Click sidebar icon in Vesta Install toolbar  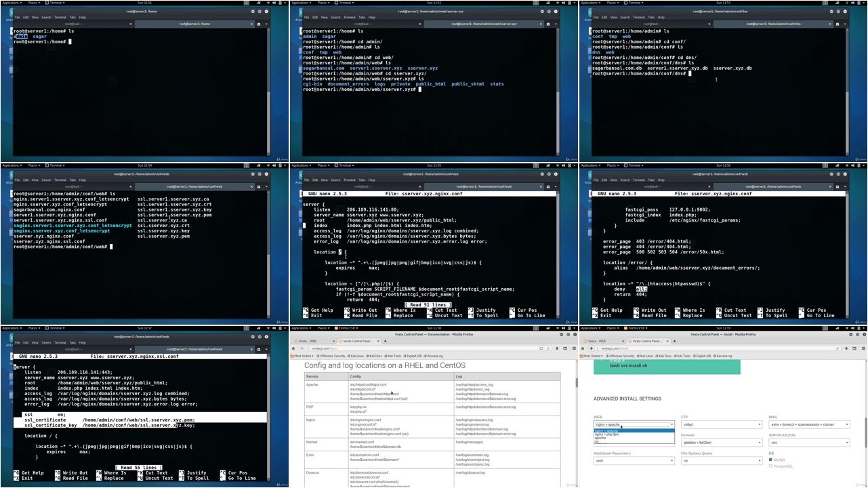pos(854,348)
